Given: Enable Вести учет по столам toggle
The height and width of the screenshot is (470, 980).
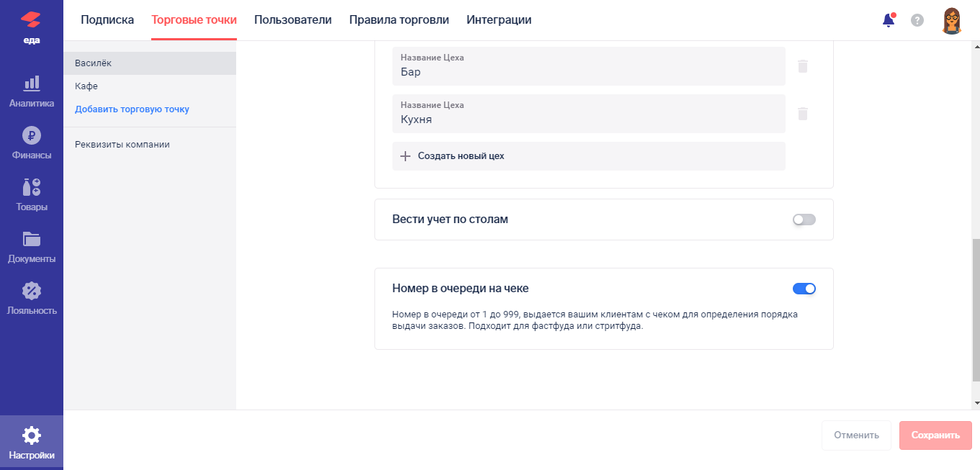Looking at the screenshot, I should click(804, 220).
